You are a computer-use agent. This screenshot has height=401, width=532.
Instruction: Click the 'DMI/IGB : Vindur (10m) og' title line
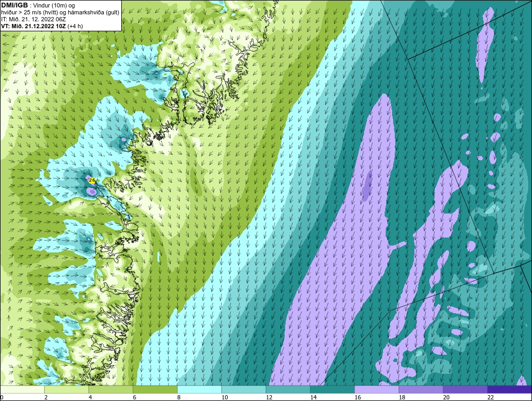click(38, 5)
